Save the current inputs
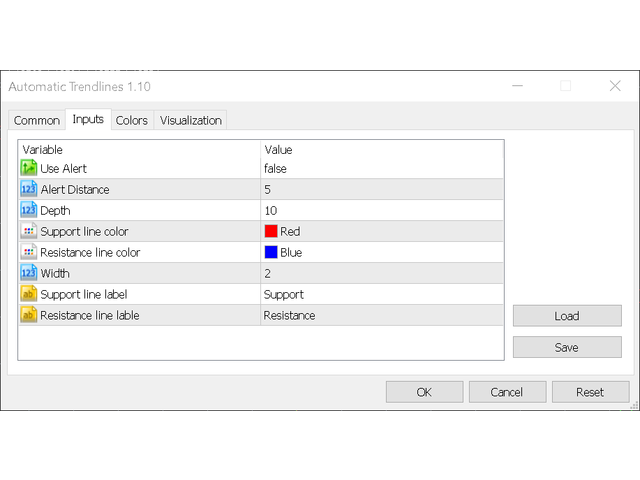640x480 pixels. click(x=567, y=347)
